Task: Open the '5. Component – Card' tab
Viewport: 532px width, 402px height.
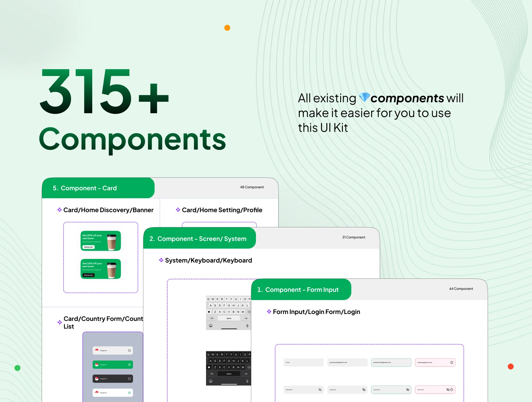Action: [x=98, y=188]
